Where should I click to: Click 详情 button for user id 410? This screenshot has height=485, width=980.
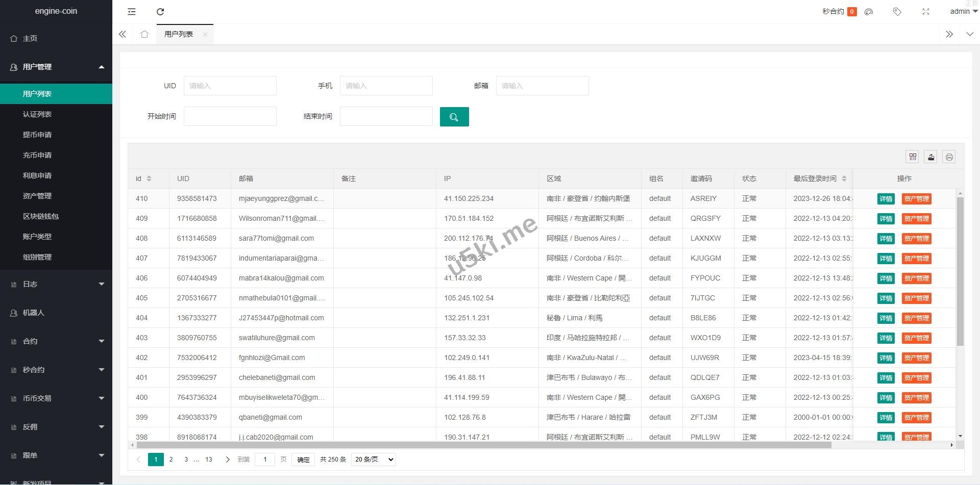886,199
